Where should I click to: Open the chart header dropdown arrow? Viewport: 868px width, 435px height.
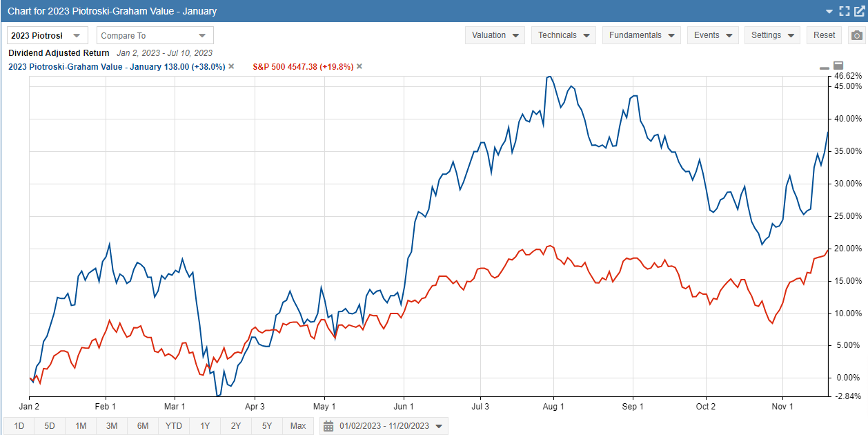pos(829,12)
